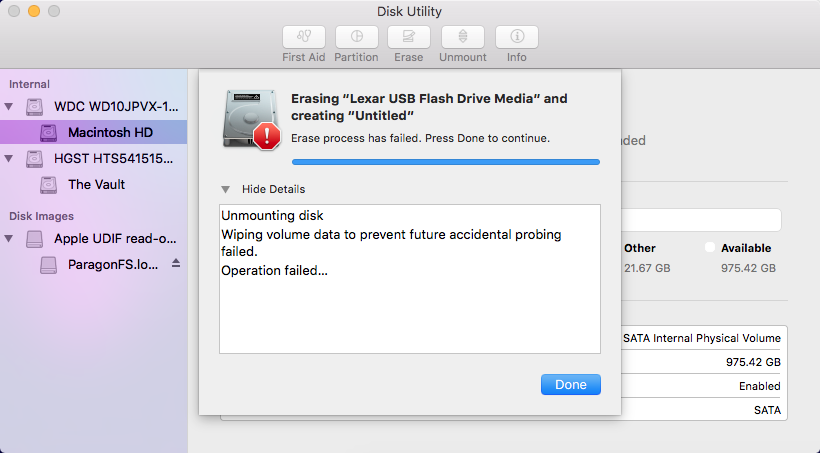
Task: Click the Unmount toolbar icon
Action: pyautogui.click(x=463, y=37)
